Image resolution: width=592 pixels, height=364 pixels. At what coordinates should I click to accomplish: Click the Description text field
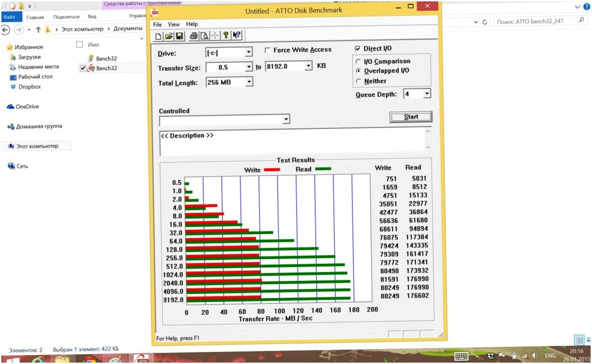tap(292, 142)
